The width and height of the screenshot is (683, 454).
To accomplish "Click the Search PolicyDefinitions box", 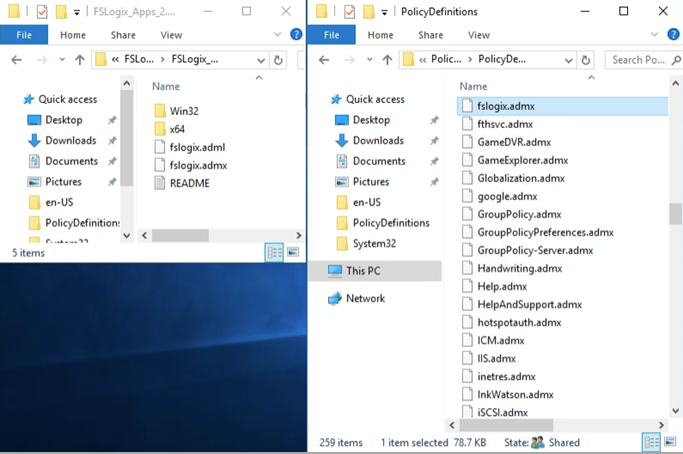I will tap(640, 60).
